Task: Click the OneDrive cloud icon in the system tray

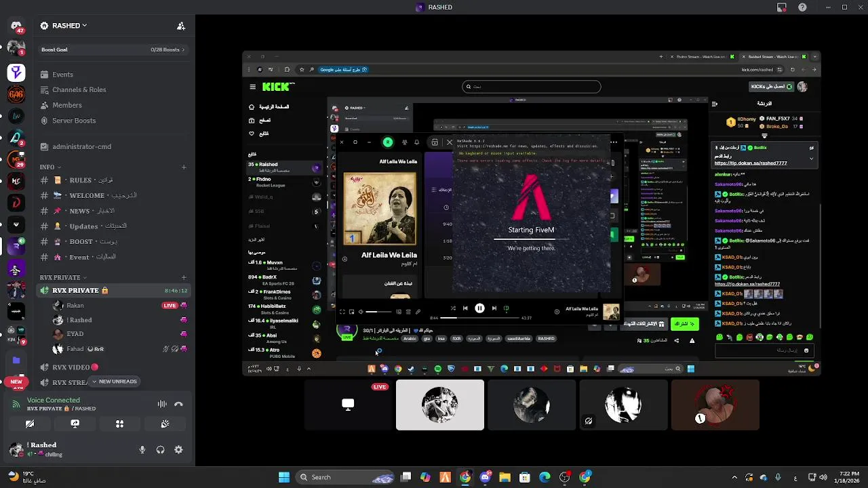Action: (764, 477)
